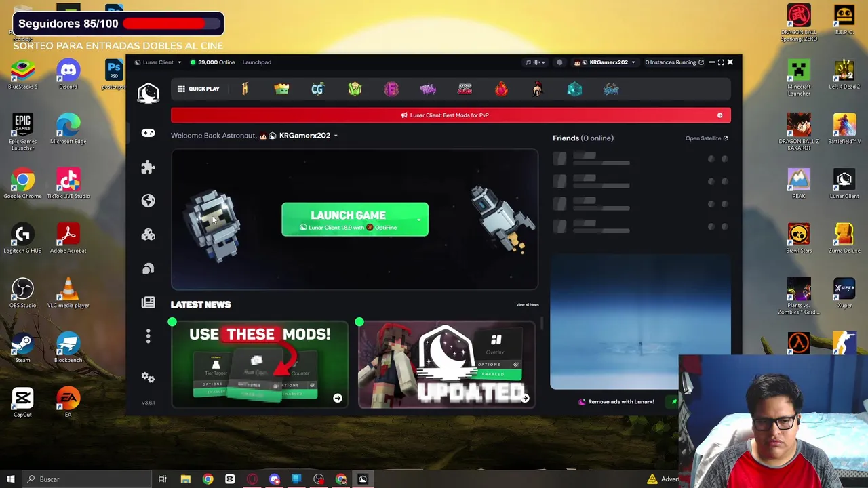
Task: Click arrow on Use These Mods card
Action: [x=338, y=399]
